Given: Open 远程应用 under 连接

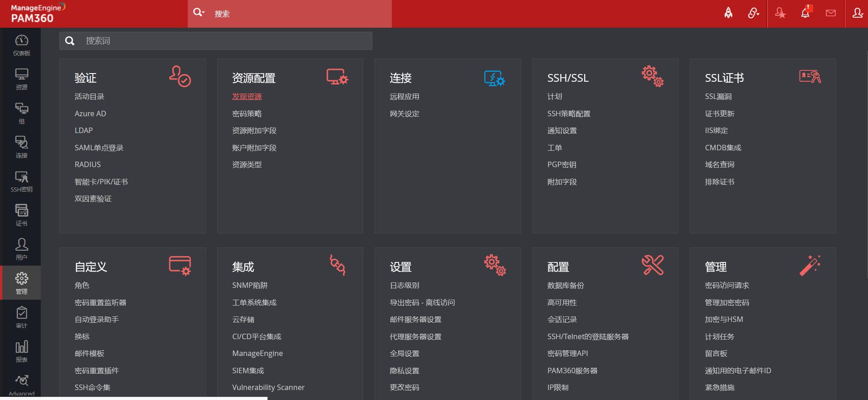Looking at the screenshot, I should click(405, 96).
